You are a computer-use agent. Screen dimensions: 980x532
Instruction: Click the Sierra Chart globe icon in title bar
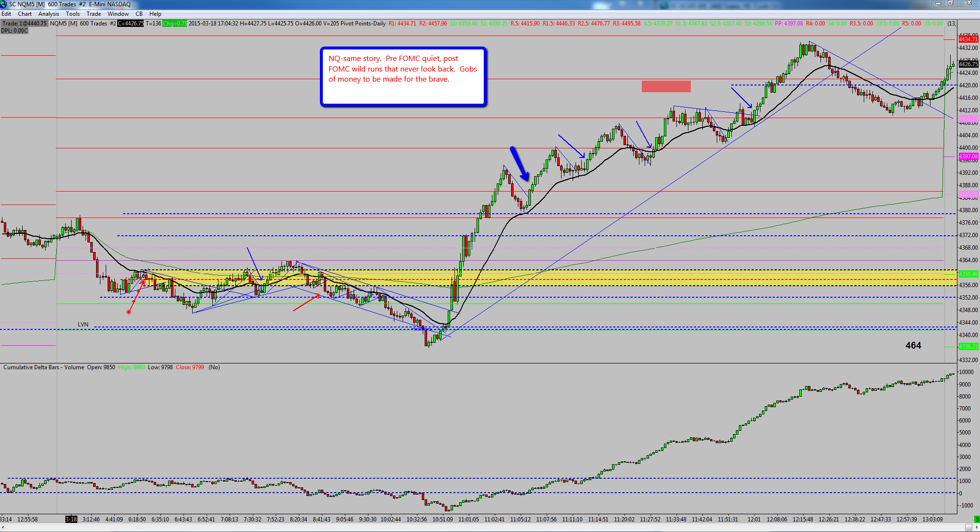point(4,4)
